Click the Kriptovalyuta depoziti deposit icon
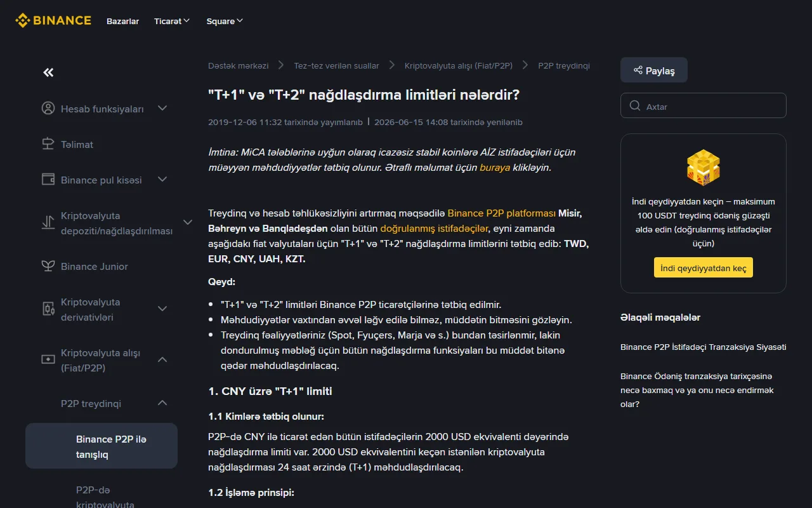 pos(48,223)
